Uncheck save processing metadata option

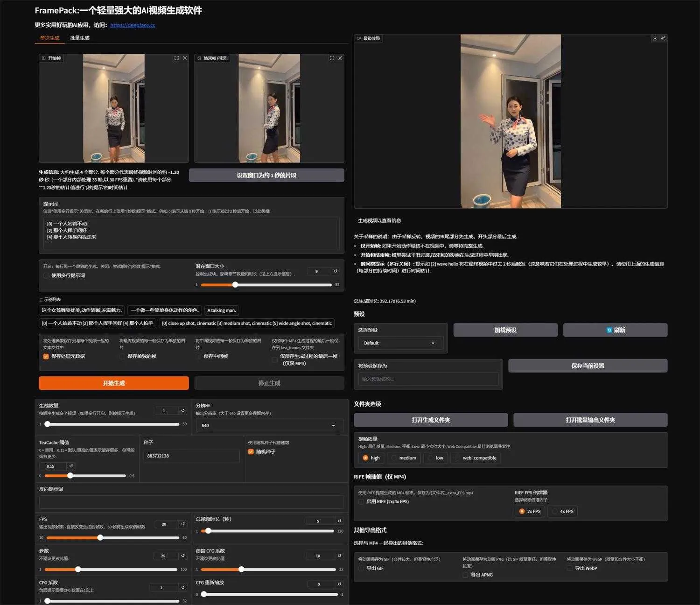46,356
